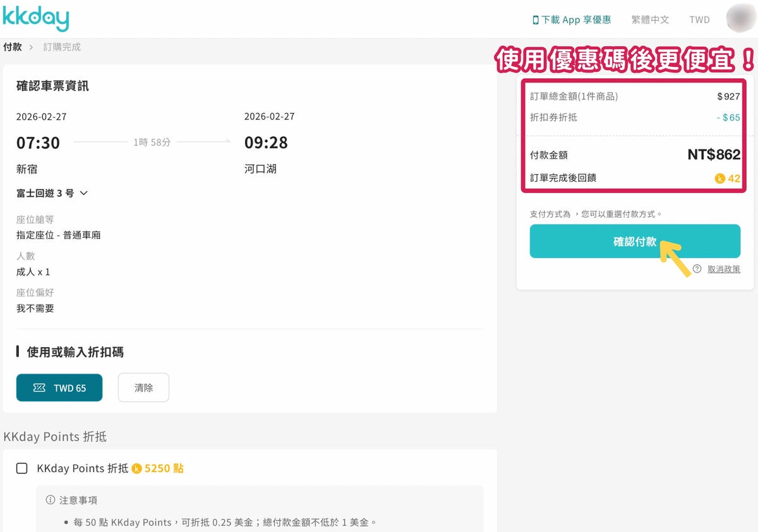
Task: Click the TWD 65 coupon button
Action: pos(59,387)
